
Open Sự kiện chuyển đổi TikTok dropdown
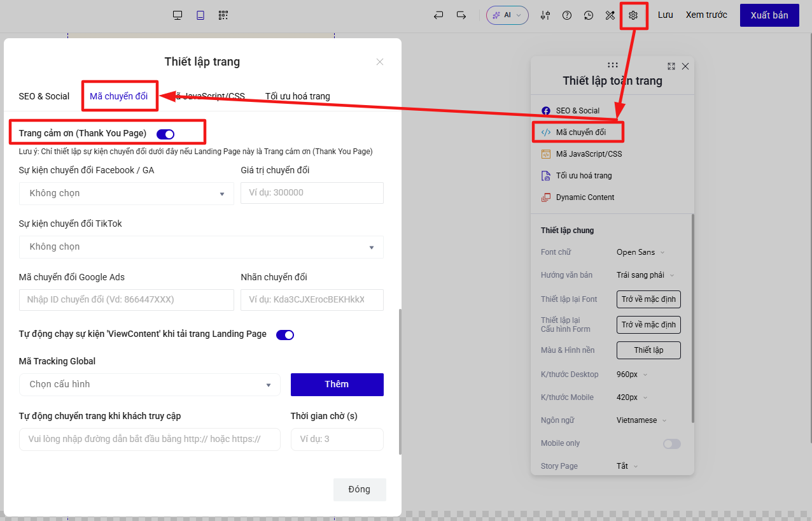pos(201,246)
